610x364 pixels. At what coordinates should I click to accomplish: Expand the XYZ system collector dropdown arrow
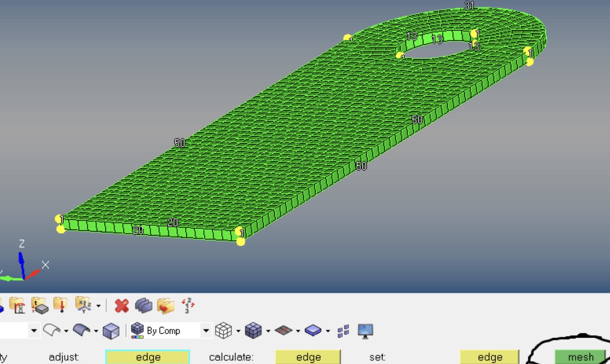coord(98,306)
